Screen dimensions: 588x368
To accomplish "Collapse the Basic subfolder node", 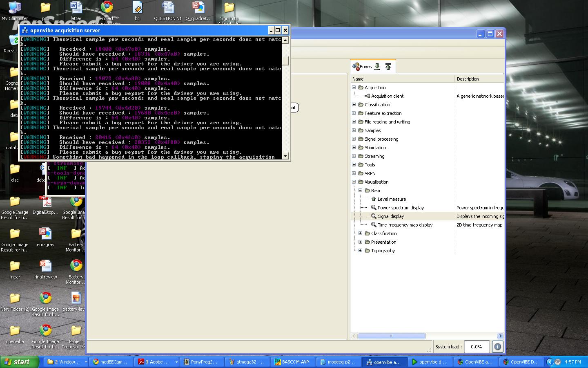I will pos(361,191).
